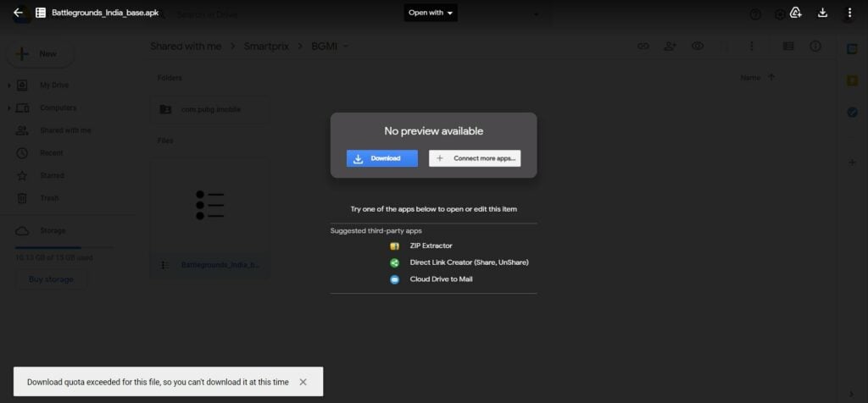The width and height of the screenshot is (868, 403).
Task: Click the New button in Drive sidebar
Action: [41, 53]
